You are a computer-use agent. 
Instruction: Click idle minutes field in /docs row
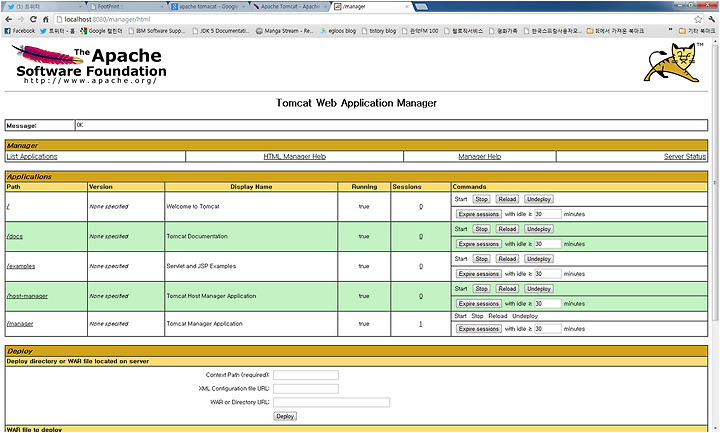click(x=547, y=244)
